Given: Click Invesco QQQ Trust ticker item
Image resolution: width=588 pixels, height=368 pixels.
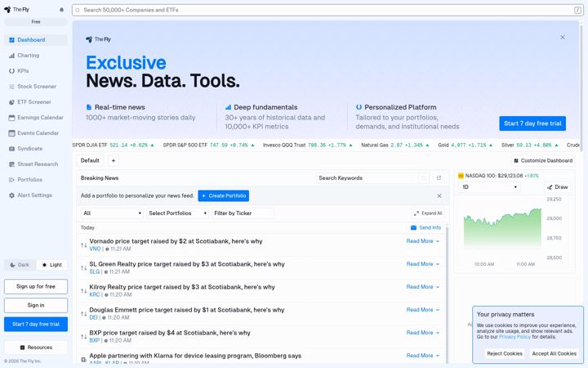Looking at the screenshot, I should [x=308, y=145].
